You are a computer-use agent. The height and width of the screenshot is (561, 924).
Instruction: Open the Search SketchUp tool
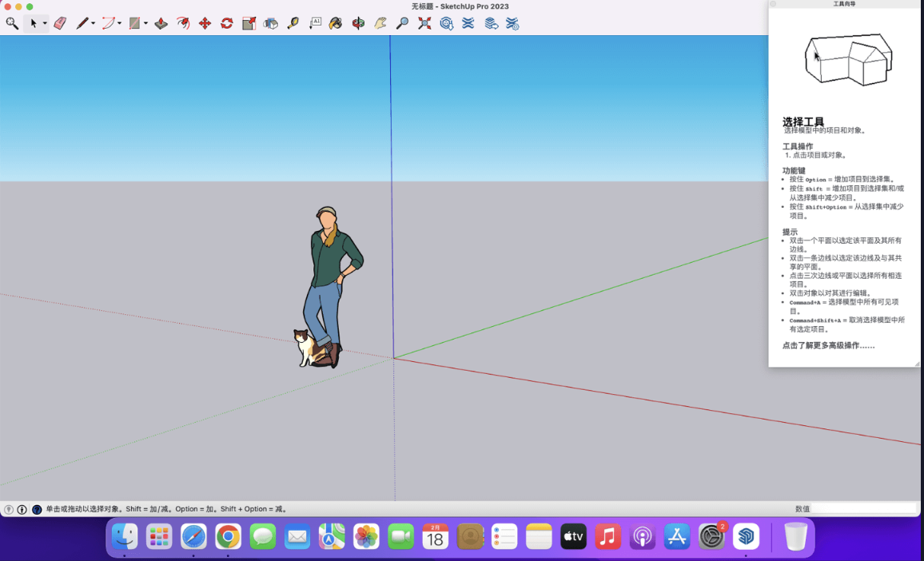point(12,23)
